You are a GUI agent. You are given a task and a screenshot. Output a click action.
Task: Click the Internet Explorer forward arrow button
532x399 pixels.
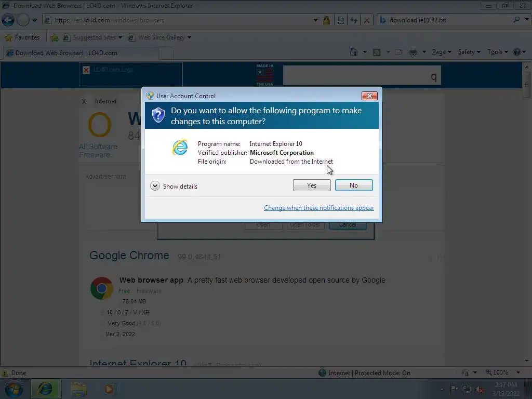[23, 20]
